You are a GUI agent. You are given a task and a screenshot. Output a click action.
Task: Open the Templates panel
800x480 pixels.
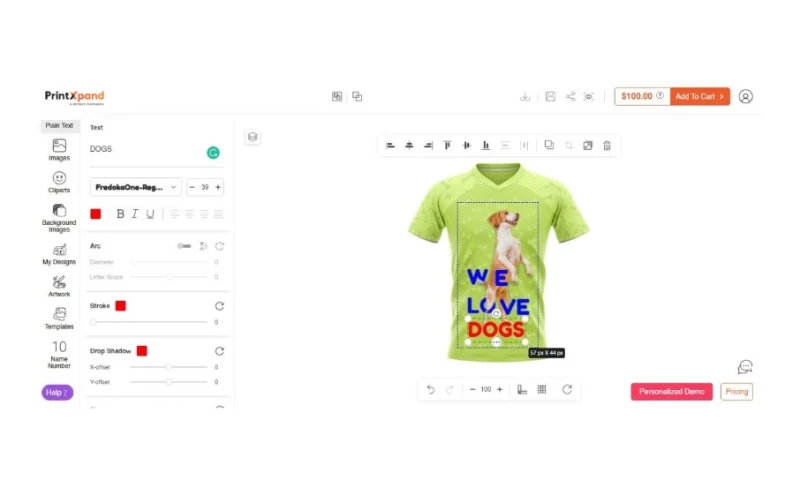point(59,318)
